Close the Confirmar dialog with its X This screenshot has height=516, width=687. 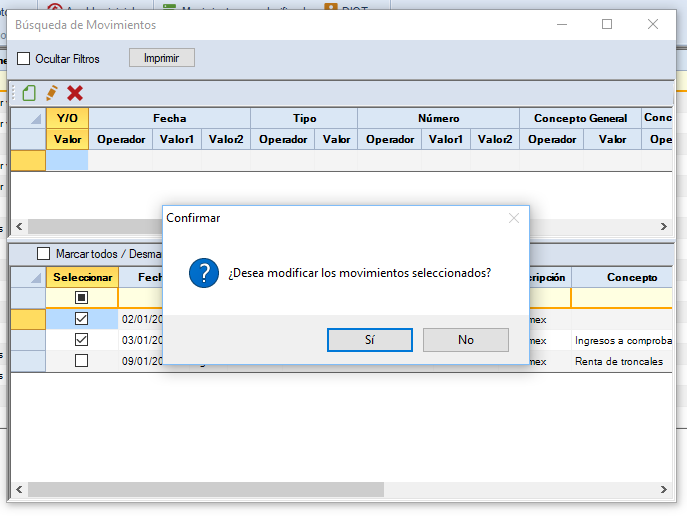(514, 218)
